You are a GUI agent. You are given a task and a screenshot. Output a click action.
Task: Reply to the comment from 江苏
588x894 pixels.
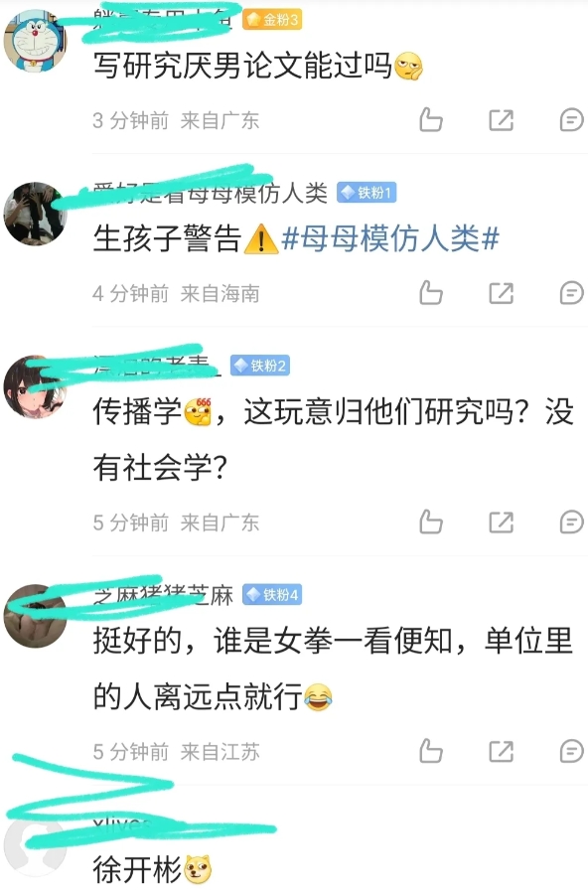coord(571,752)
